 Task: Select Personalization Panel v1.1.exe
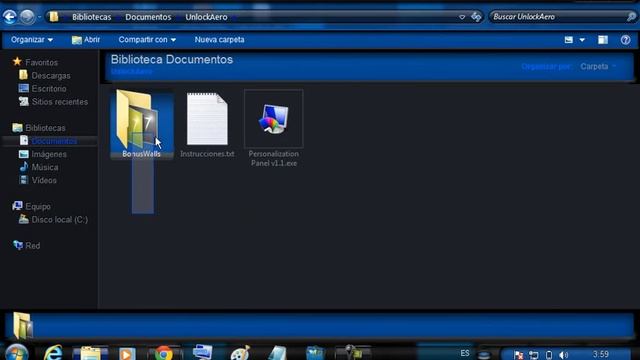coord(273,128)
